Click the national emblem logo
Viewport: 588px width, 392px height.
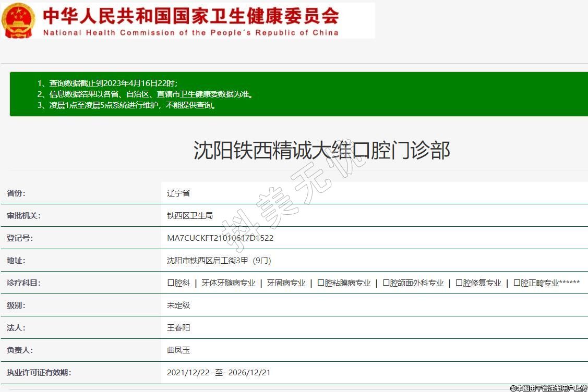click(x=19, y=20)
